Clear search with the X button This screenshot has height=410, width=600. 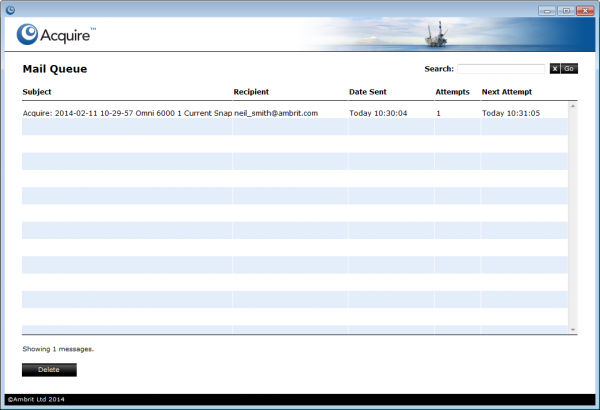[554, 68]
